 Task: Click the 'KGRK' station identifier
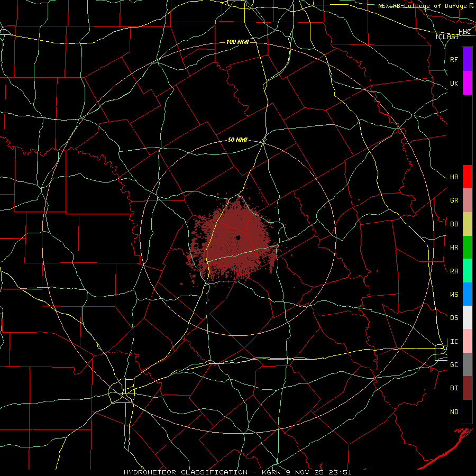(271, 472)
